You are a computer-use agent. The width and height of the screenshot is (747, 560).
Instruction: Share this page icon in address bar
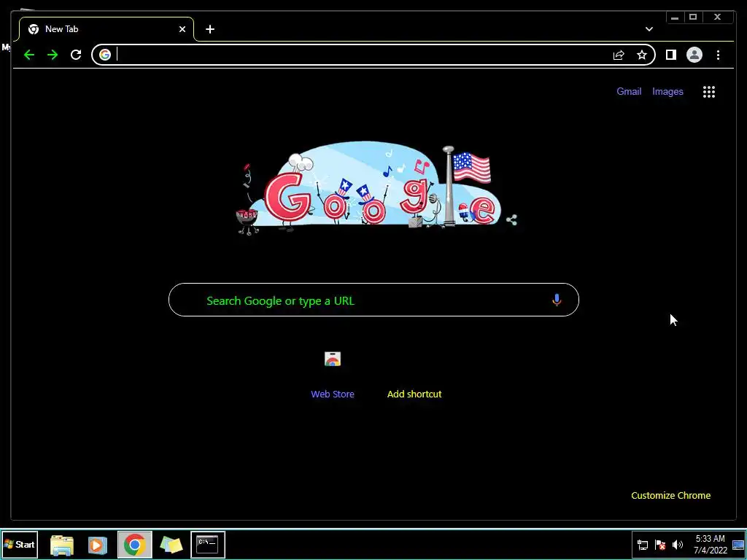pyautogui.click(x=619, y=55)
